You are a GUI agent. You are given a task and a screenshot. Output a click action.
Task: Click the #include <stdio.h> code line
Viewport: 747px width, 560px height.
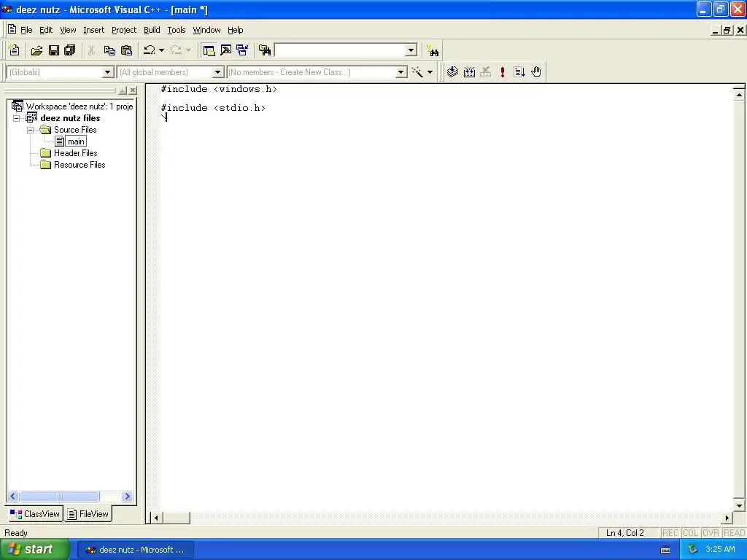(x=214, y=108)
